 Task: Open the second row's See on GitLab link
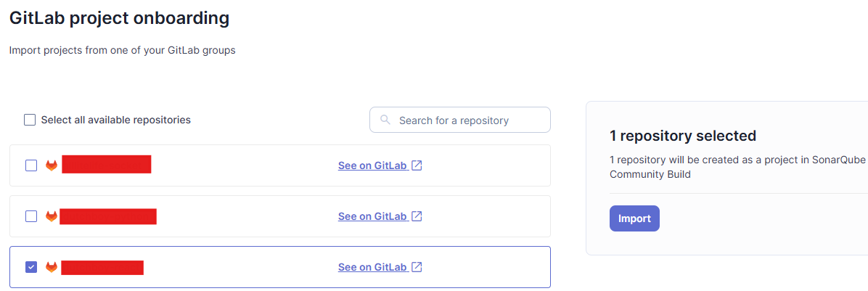click(x=372, y=216)
